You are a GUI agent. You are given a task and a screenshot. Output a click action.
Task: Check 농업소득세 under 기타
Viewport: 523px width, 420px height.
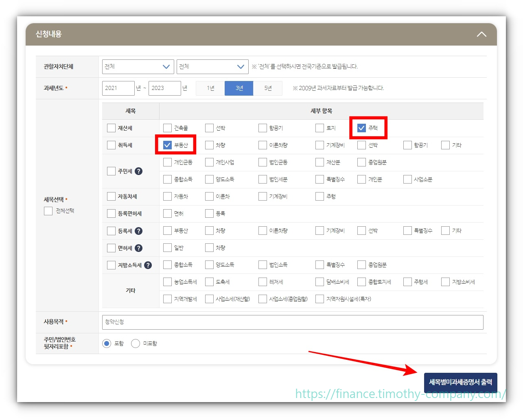coord(167,282)
